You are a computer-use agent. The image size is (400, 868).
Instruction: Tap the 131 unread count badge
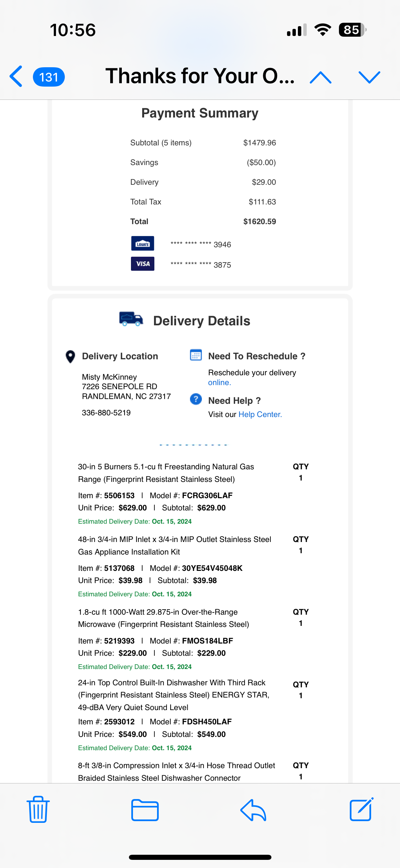coord(49,77)
